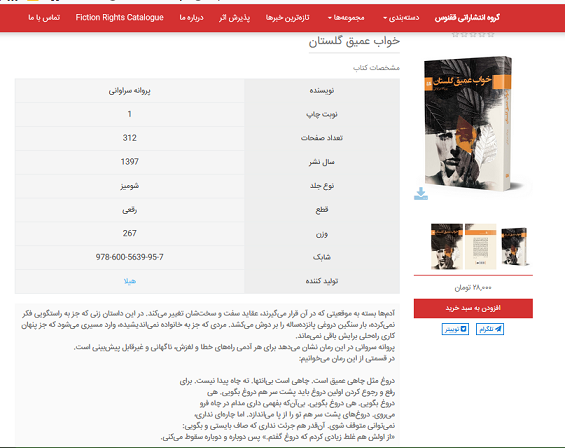Select the first front cover thumbnail
Screen dimensions: 565x448
[446, 247]
